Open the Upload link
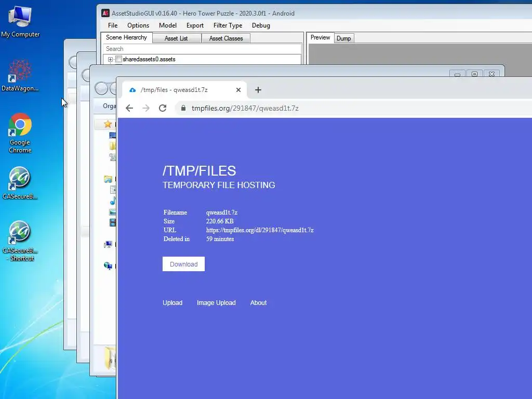 point(172,303)
